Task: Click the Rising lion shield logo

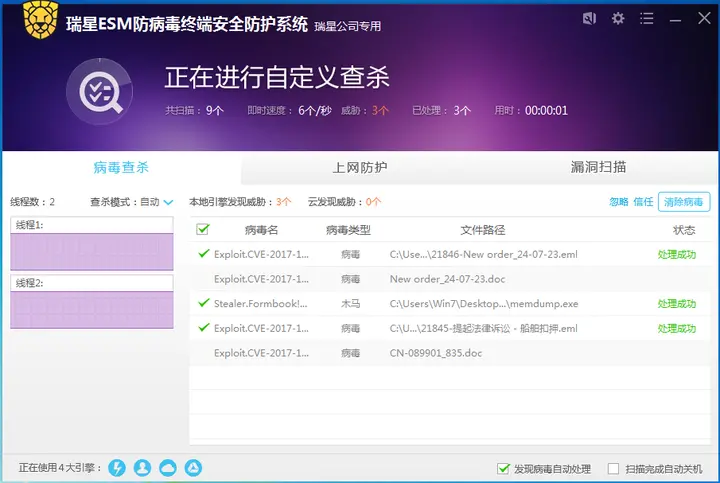Action: coord(40,20)
